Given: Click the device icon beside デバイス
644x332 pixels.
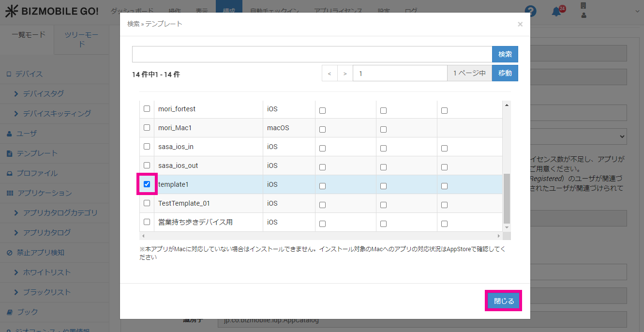Looking at the screenshot, I should coord(8,74).
